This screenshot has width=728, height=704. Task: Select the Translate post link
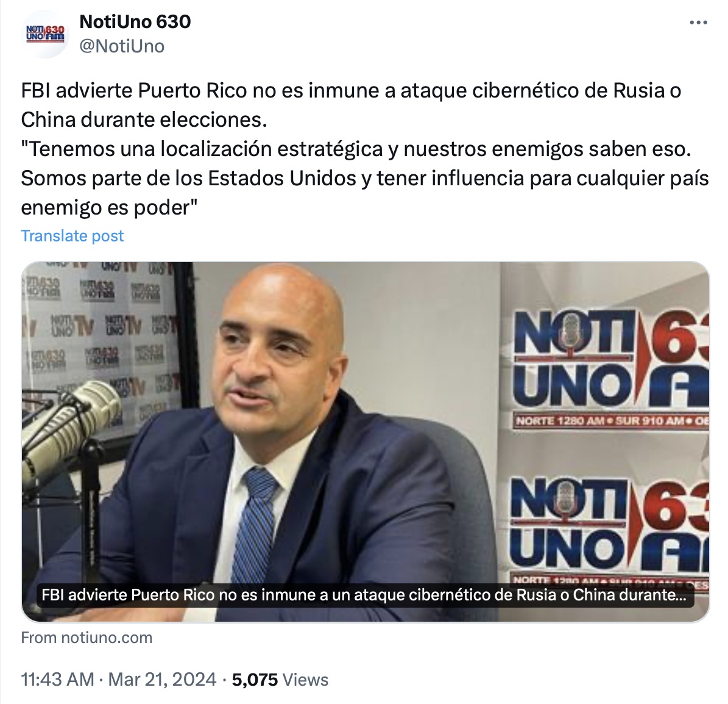pos(72,236)
